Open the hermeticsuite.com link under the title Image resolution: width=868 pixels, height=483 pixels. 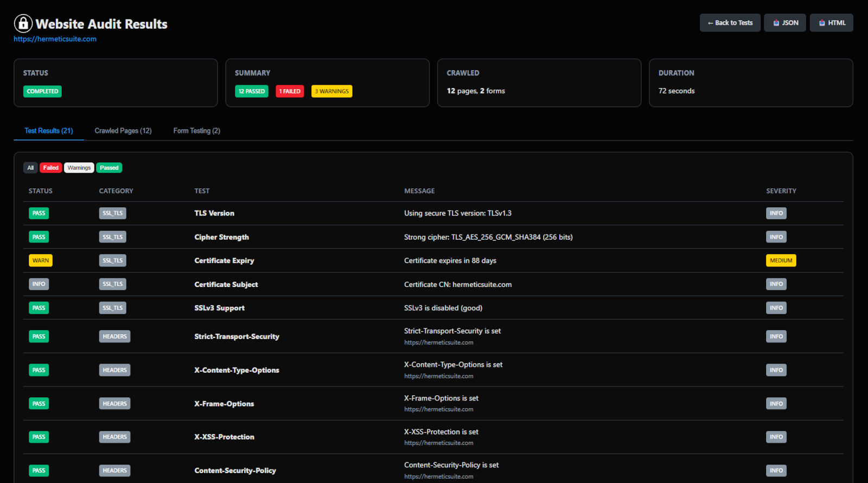click(x=55, y=39)
